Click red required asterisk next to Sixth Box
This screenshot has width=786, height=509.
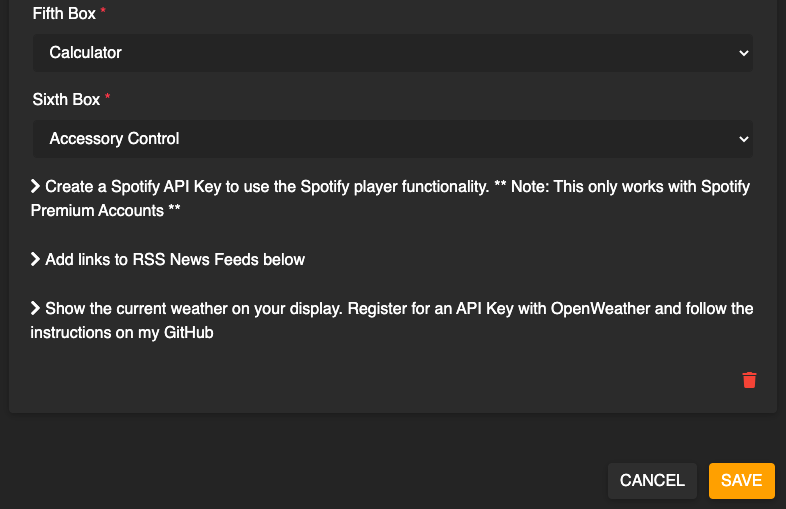108,96
